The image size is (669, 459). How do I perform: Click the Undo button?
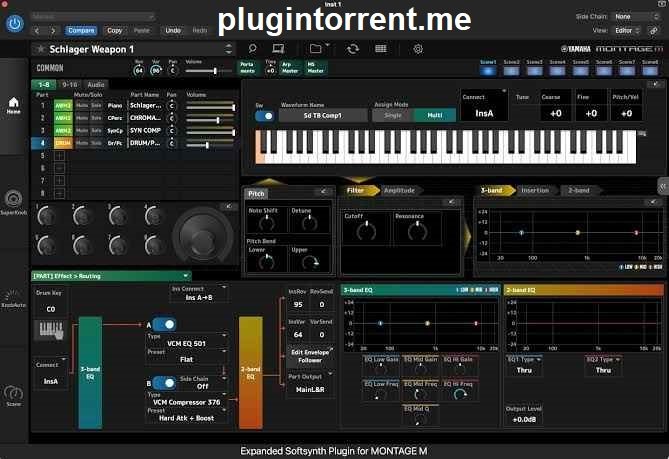[173, 31]
